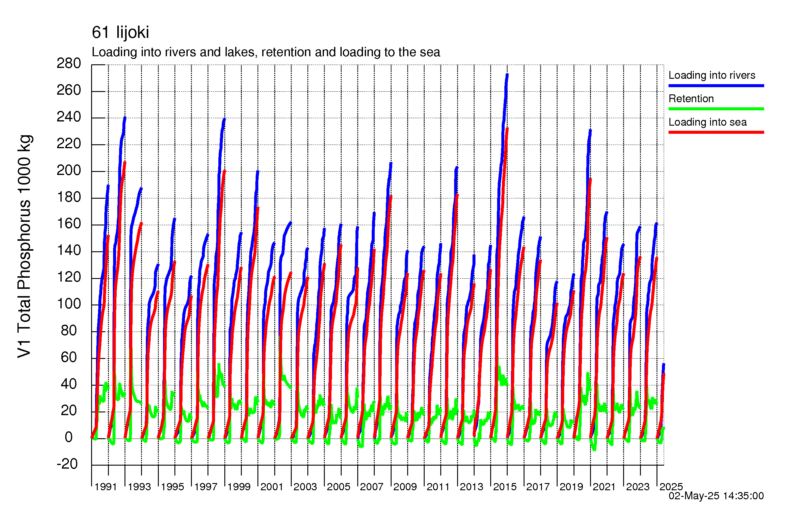
Task: Click the x-axis year 2009
Action: (x=405, y=487)
